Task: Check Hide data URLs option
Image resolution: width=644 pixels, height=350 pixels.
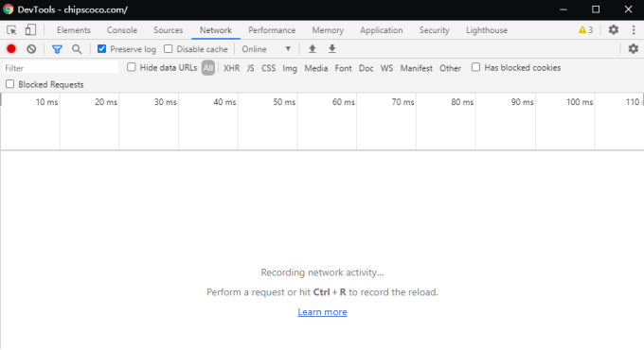Action: click(x=132, y=67)
